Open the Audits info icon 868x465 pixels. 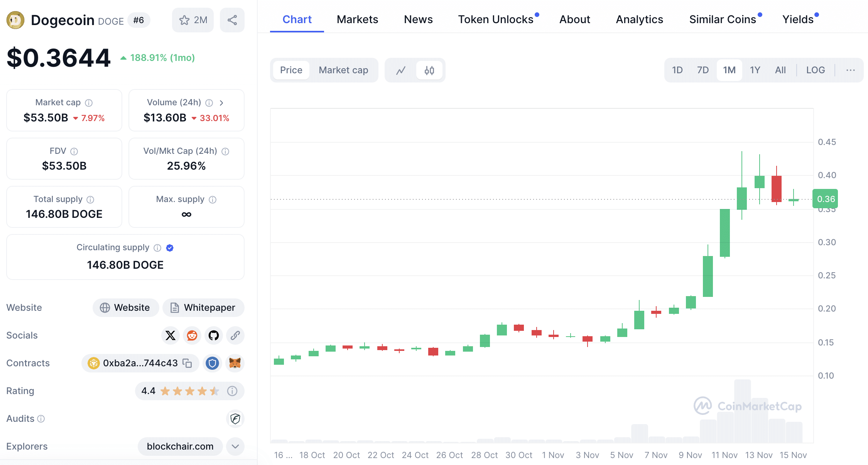[41, 419]
